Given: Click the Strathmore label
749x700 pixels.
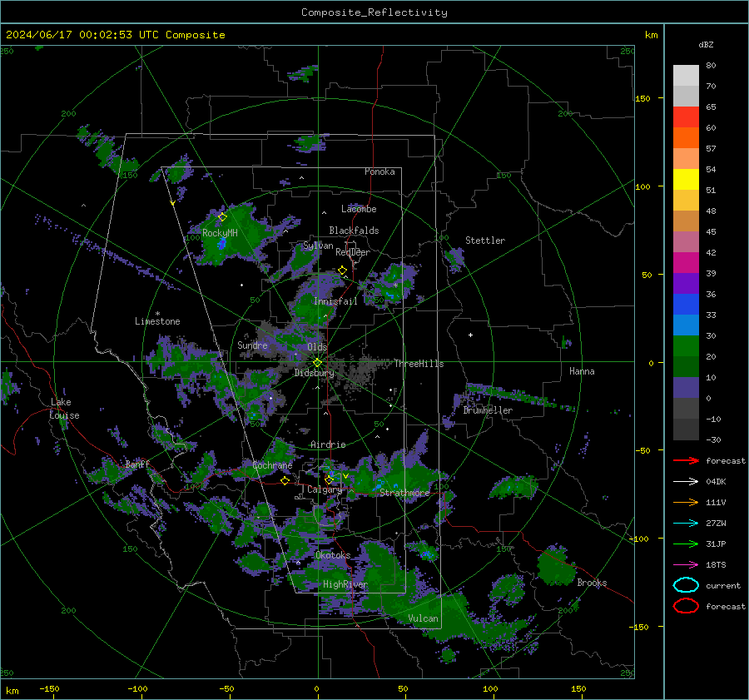Looking at the screenshot, I should [404, 493].
